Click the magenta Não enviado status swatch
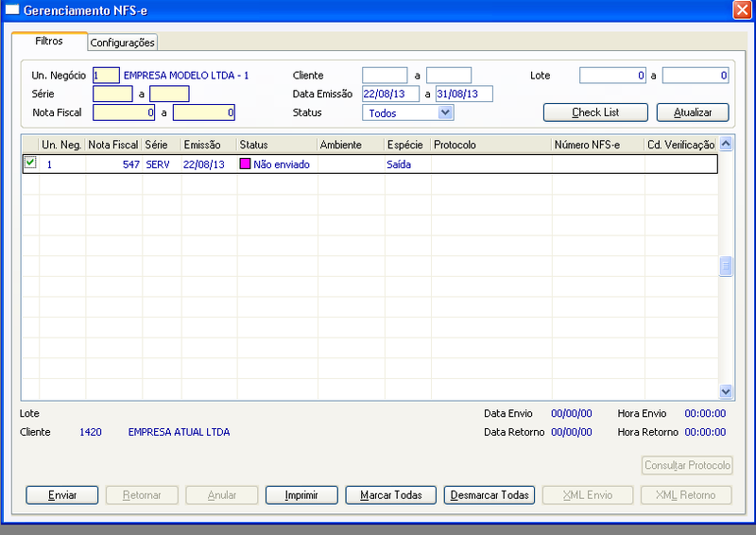Viewport: 756px width, 535px height. click(245, 164)
